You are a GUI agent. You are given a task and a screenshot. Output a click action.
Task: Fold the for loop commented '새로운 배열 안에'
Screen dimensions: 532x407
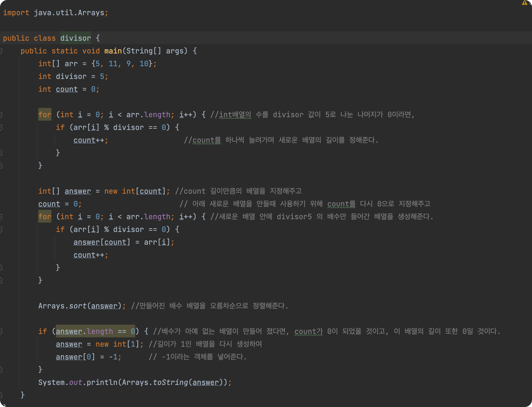pyautogui.click(x=1, y=217)
